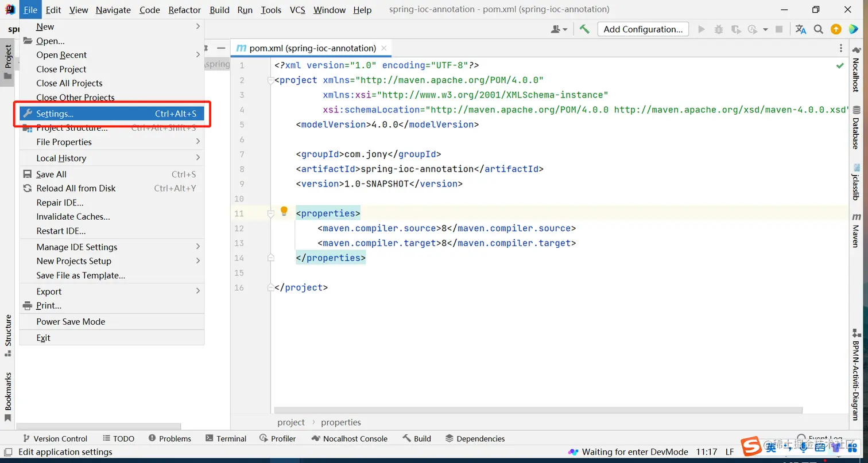Image resolution: width=868 pixels, height=463 pixels.
Task: Open the Problems tool window button
Action: click(169, 439)
